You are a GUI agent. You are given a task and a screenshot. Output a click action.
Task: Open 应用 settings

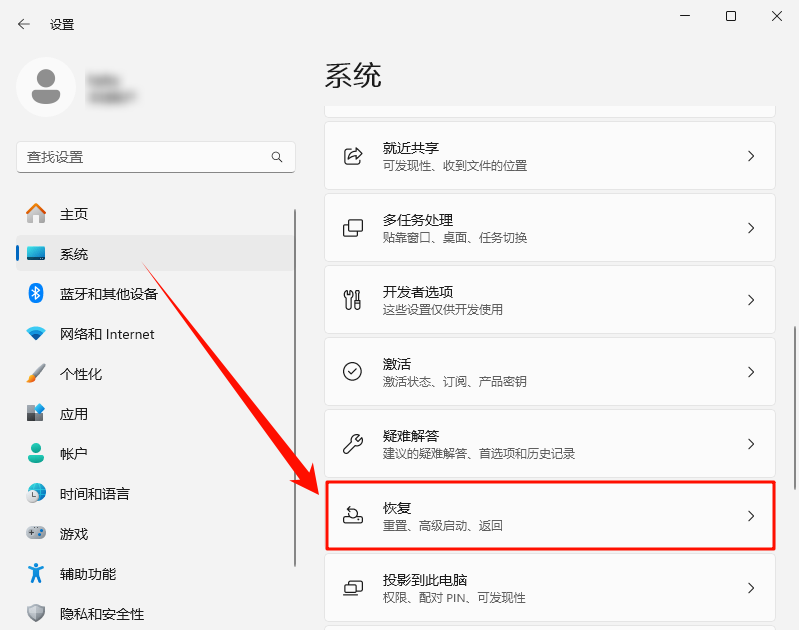pyautogui.click(x=155, y=413)
